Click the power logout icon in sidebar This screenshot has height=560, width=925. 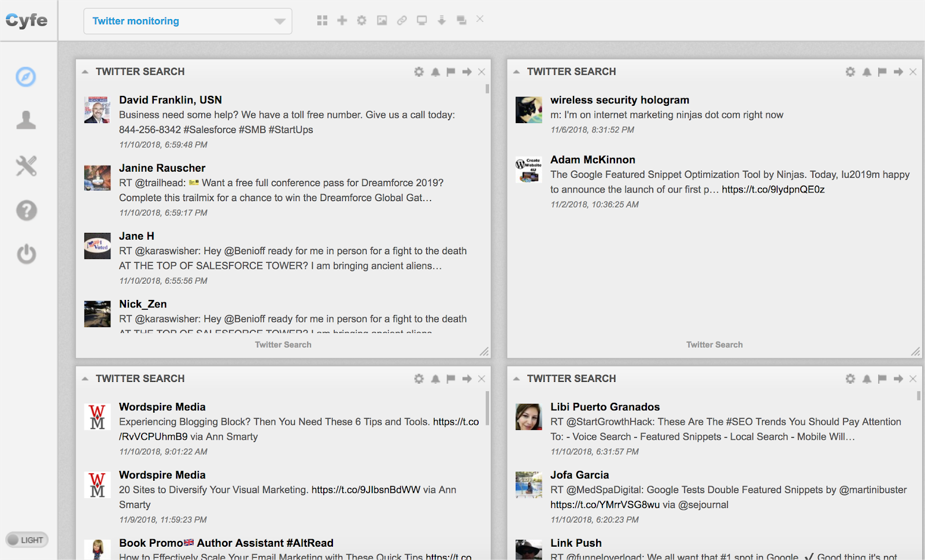26,254
